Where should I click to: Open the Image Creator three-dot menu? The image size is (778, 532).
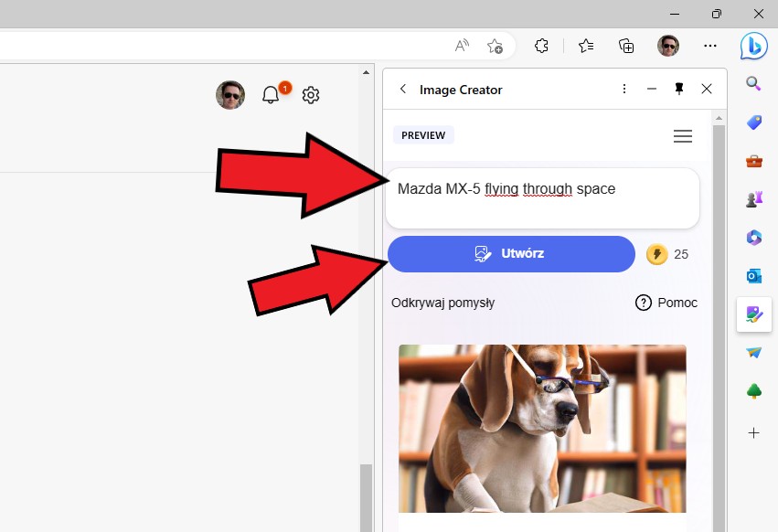click(x=624, y=89)
